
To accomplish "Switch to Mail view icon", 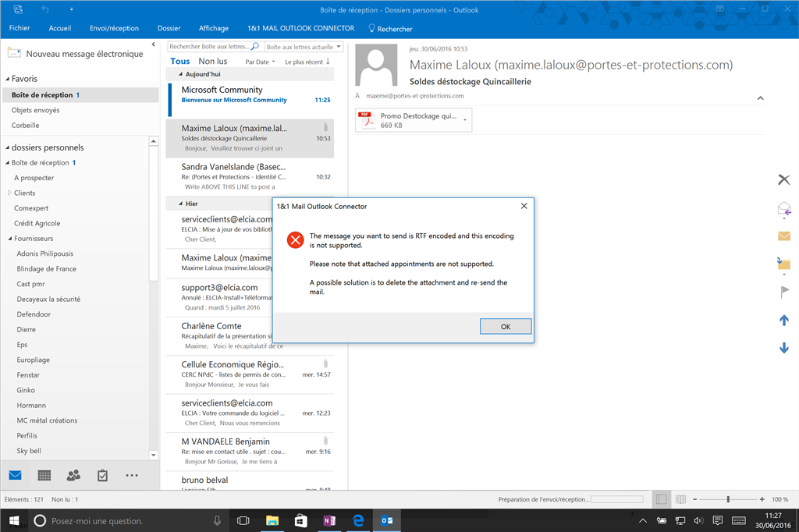I will pyautogui.click(x=16, y=475).
